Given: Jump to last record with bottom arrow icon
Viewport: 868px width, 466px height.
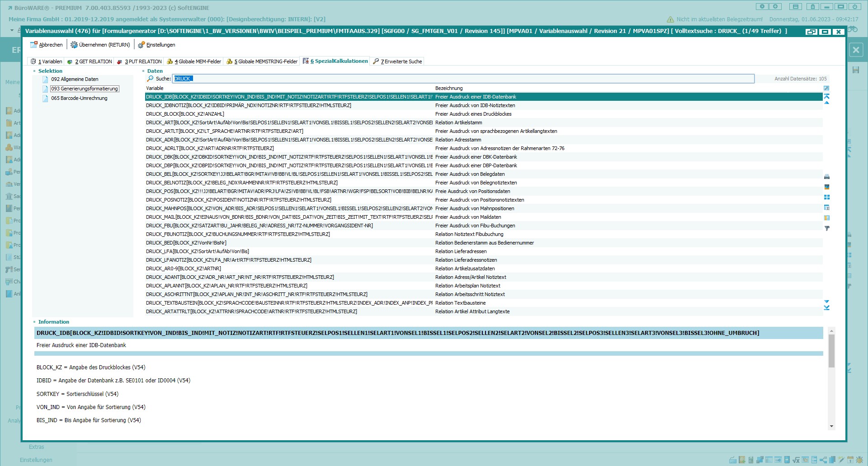Looking at the screenshot, I should pos(826,308).
